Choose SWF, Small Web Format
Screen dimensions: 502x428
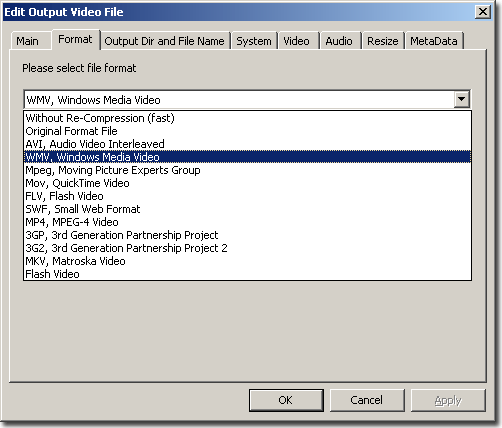(248, 209)
